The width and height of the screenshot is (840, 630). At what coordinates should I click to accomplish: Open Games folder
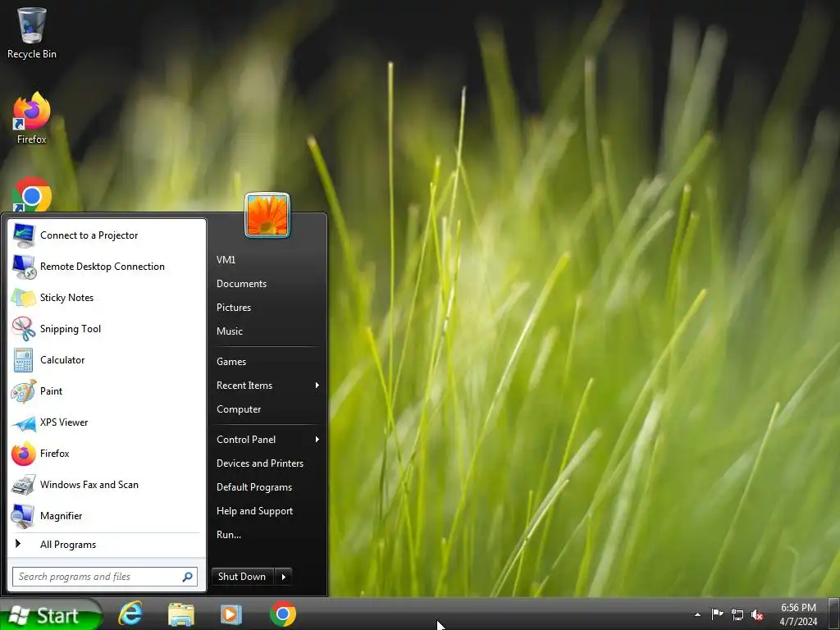[x=231, y=362]
